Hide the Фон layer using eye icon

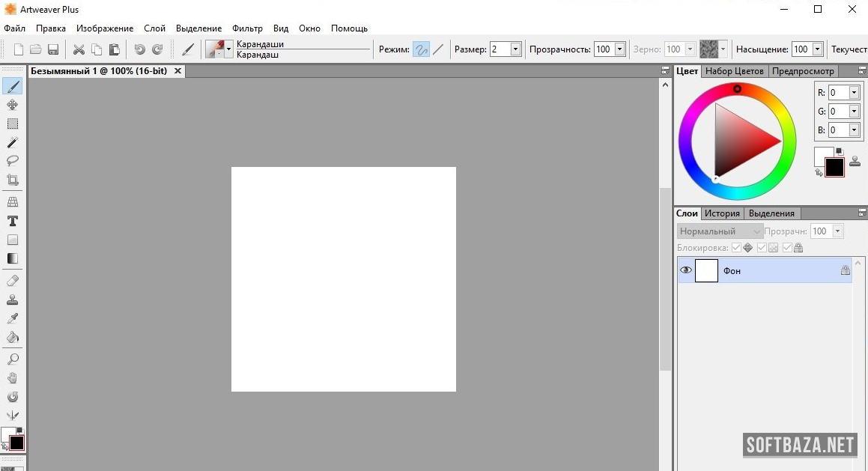coord(685,270)
